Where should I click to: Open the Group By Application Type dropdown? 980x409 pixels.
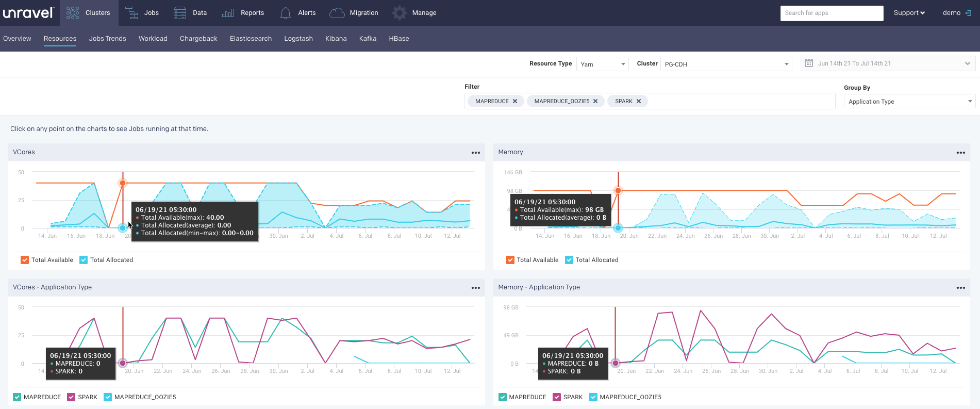[909, 102]
